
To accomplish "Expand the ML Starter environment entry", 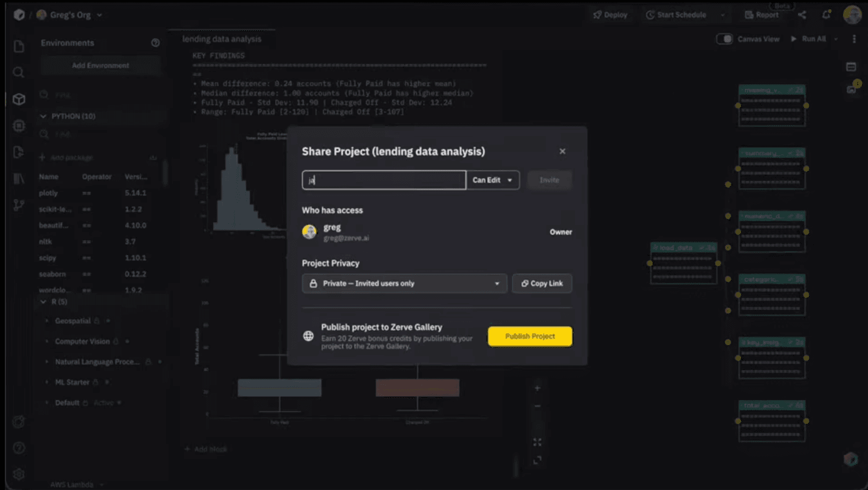I will point(47,382).
